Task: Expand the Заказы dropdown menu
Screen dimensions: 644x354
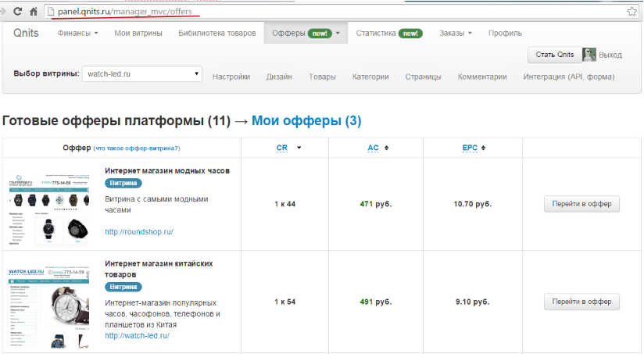Action: (455, 34)
